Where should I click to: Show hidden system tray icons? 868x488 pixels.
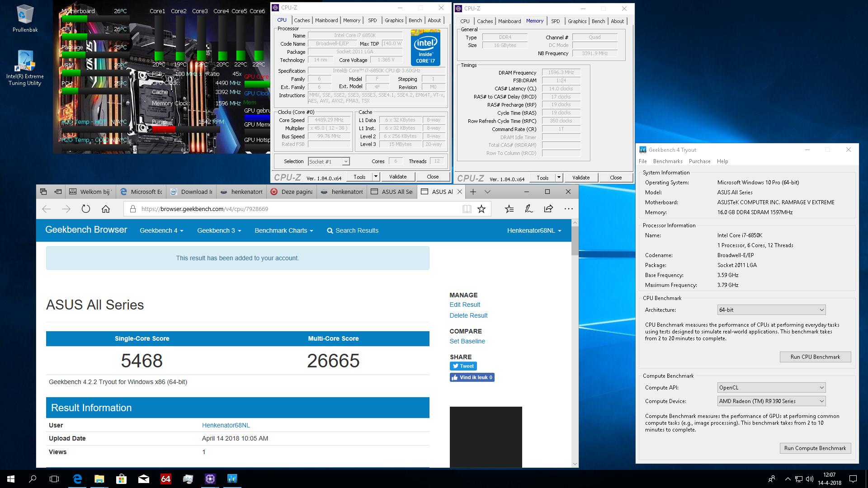[x=788, y=479]
